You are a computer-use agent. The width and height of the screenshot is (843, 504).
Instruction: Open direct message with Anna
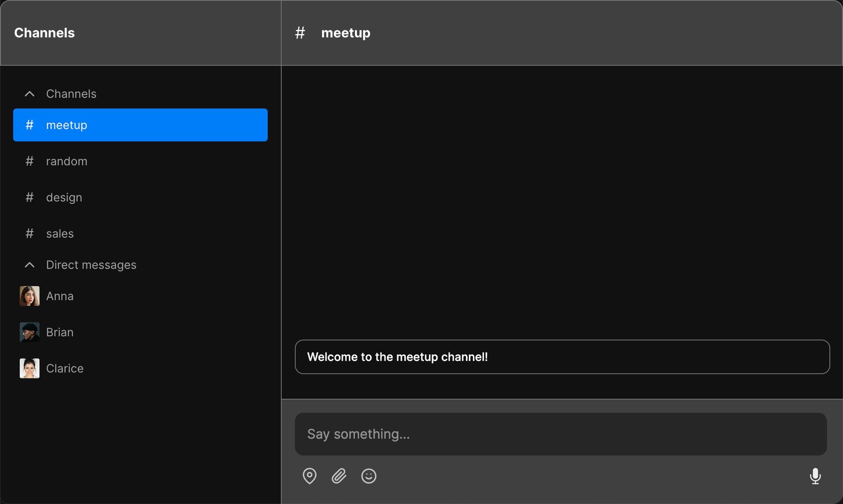click(140, 296)
